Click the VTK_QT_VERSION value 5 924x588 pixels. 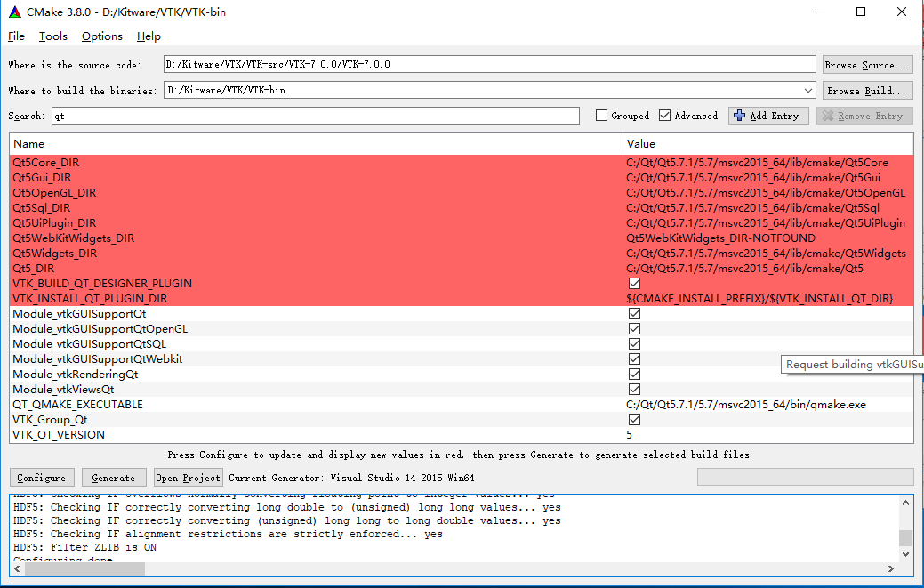click(630, 435)
